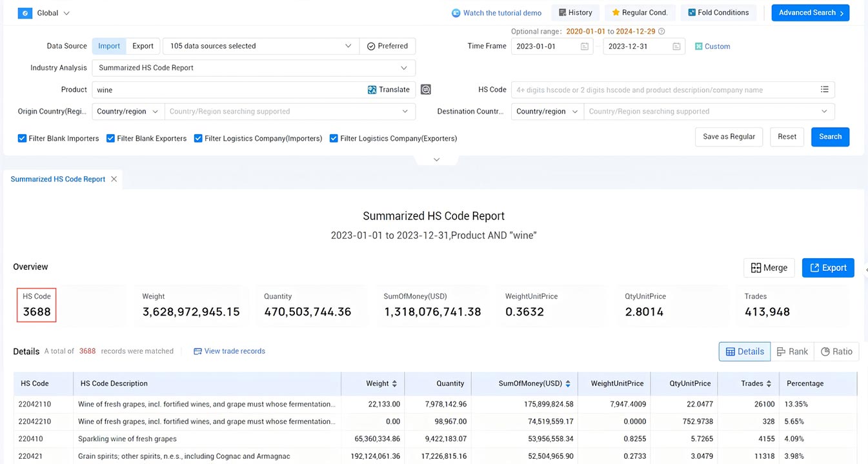Screen dimensions: 868x464
Task: Expand the 105 data sources dropdown
Action: 261,46
